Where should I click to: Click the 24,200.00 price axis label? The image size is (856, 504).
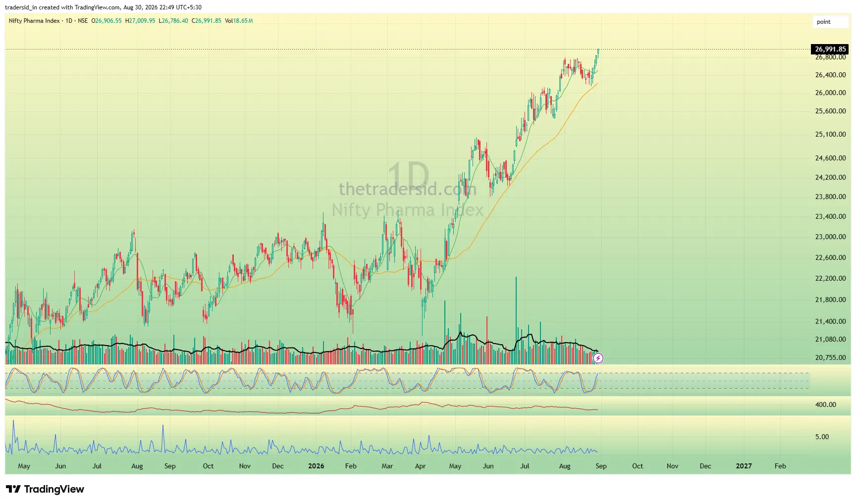pyautogui.click(x=830, y=177)
